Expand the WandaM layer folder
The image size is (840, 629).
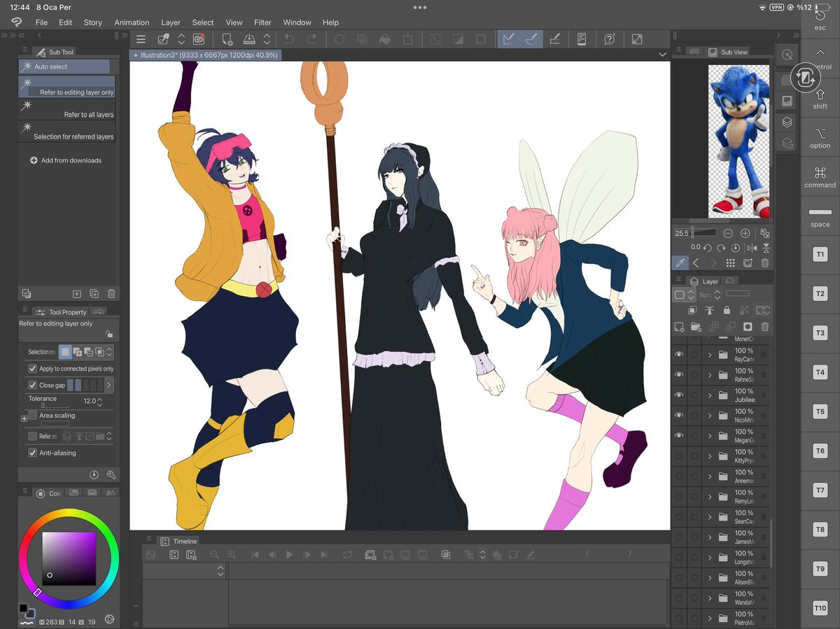[x=710, y=598]
